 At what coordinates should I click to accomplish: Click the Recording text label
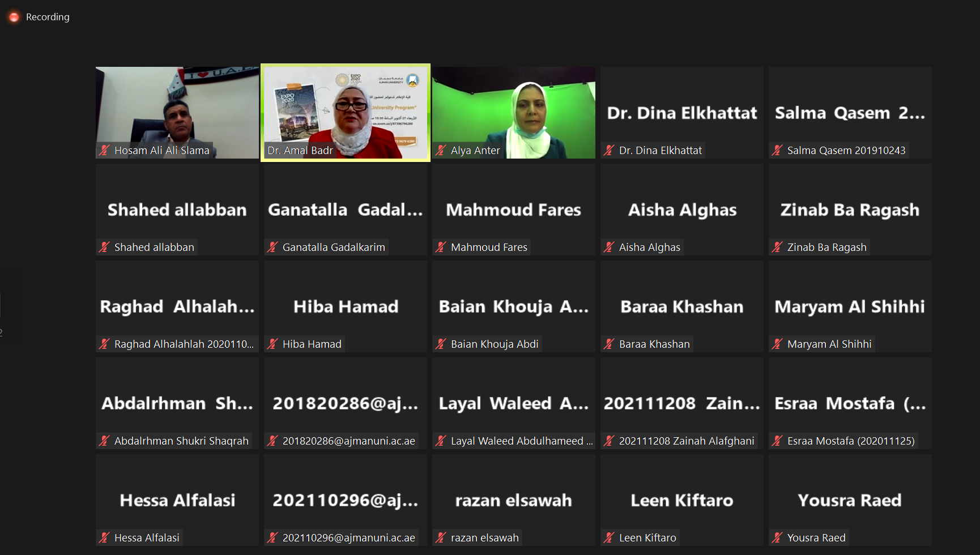[x=48, y=17]
